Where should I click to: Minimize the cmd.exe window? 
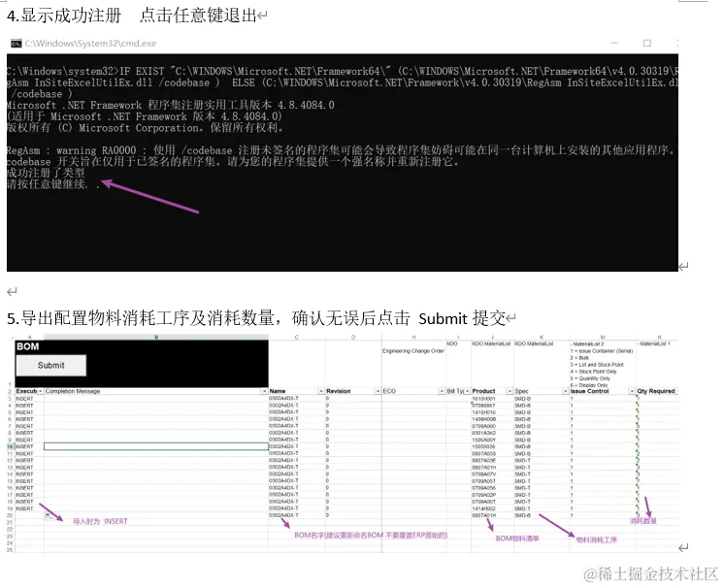pos(614,43)
